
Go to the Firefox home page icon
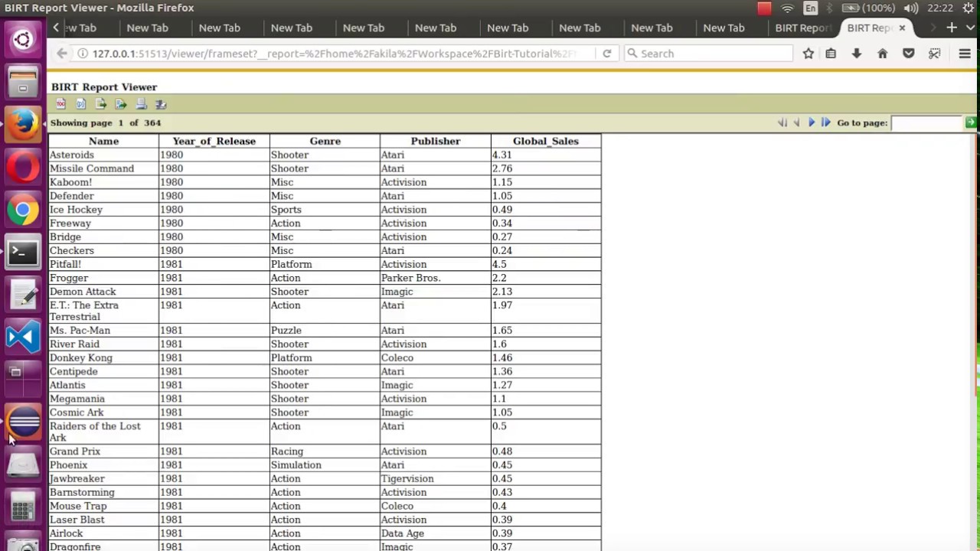(x=883, y=54)
